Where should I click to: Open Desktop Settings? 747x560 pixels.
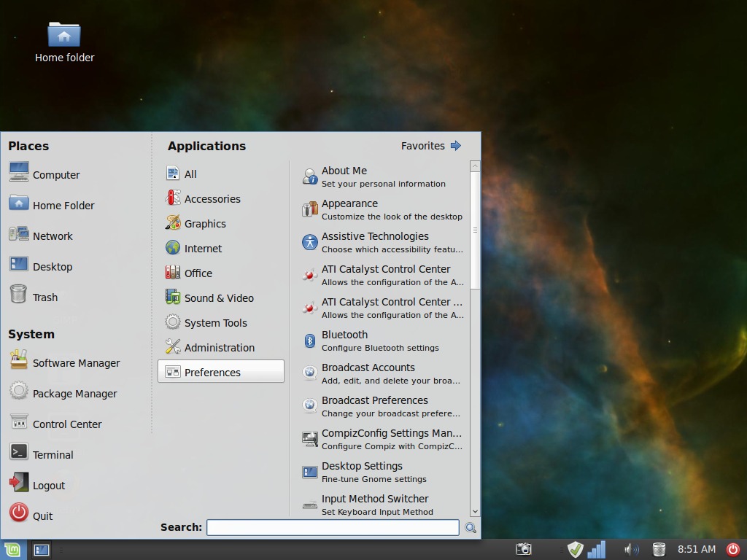382,472
